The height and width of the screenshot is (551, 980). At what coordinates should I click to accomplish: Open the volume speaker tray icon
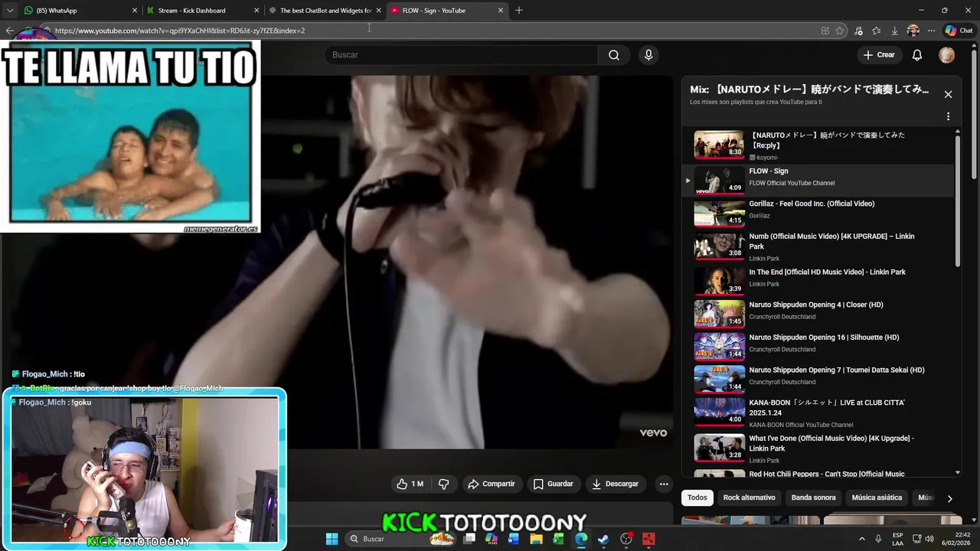[929, 539]
